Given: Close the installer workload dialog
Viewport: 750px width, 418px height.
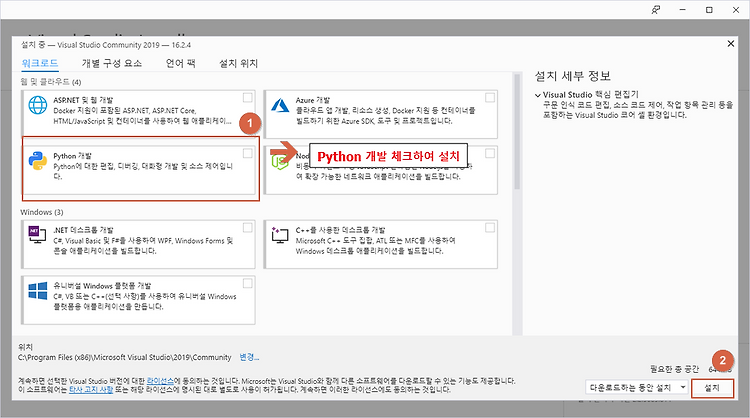Looking at the screenshot, I should click(x=730, y=44).
